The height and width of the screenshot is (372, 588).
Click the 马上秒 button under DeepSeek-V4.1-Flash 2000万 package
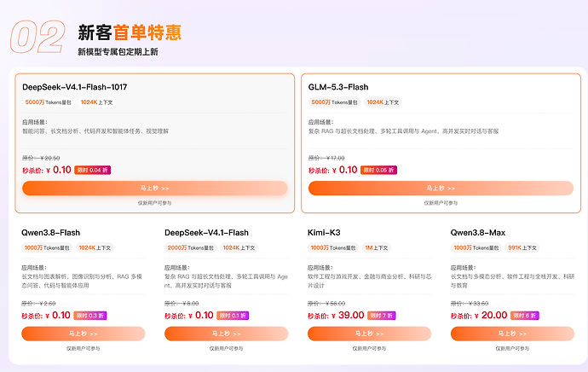pyautogui.click(x=226, y=334)
